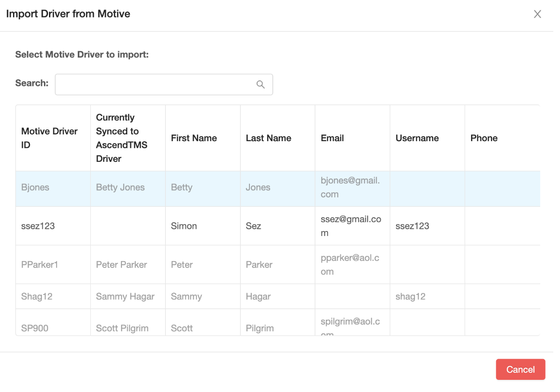The height and width of the screenshot is (392, 560).
Task: Click bjones@gmail.com email cell
Action: point(352,189)
